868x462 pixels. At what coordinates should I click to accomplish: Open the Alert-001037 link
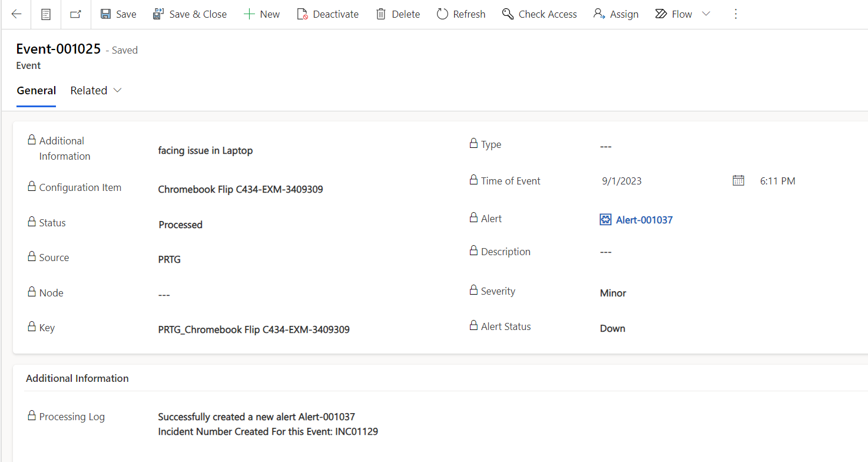[644, 220]
